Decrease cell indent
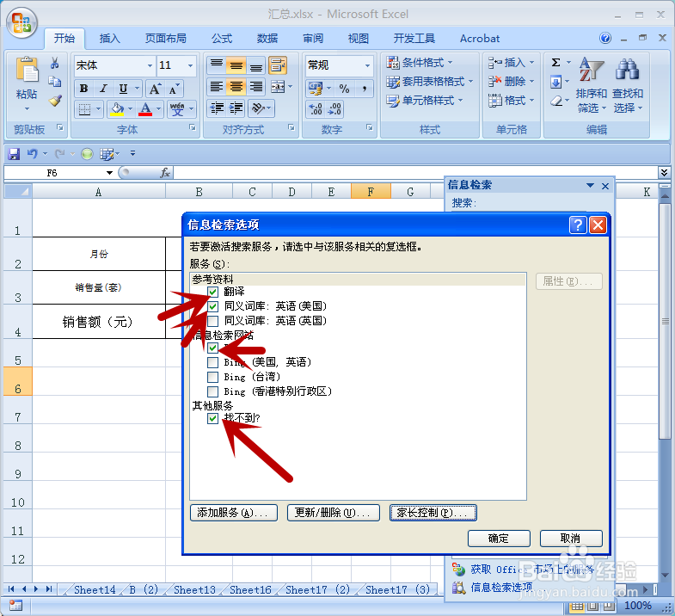Viewport: 675px width, 616px height. 216,108
